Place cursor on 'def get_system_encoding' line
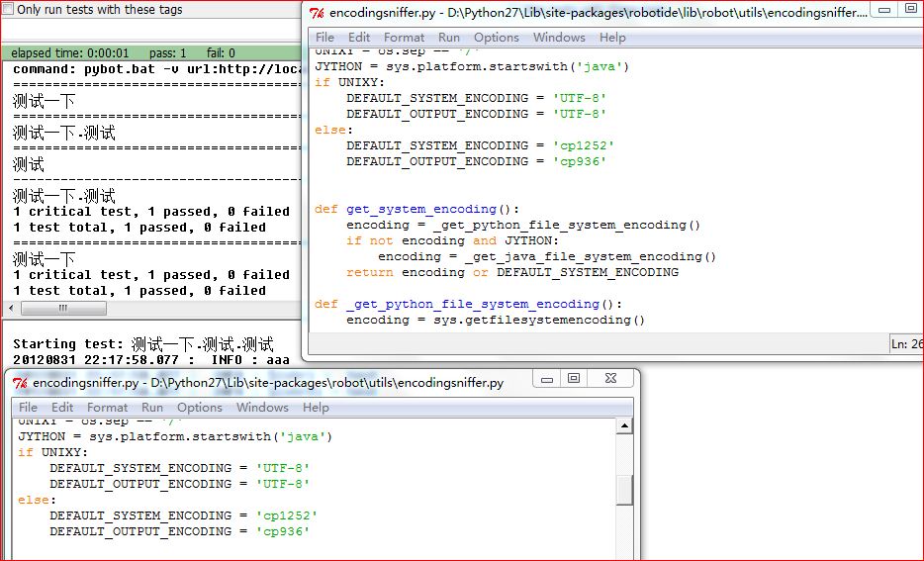924x561 pixels. (x=416, y=209)
